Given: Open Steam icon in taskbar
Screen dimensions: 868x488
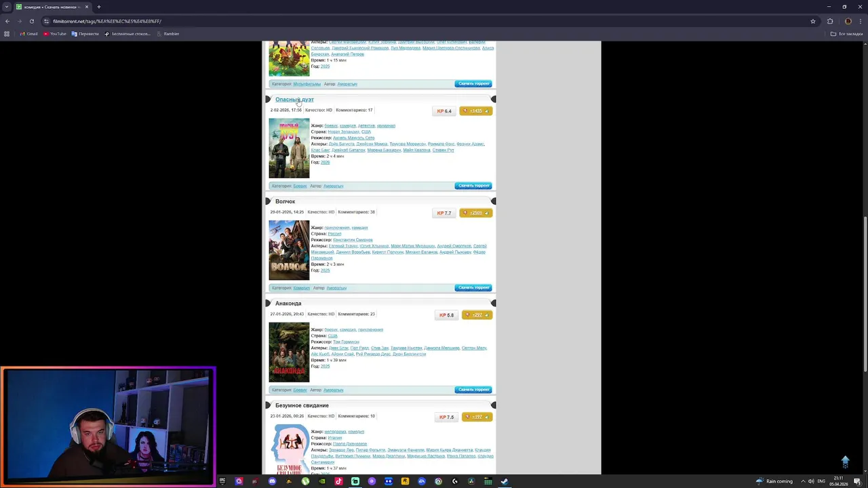Looking at the screenshot, I should point(505,481).
